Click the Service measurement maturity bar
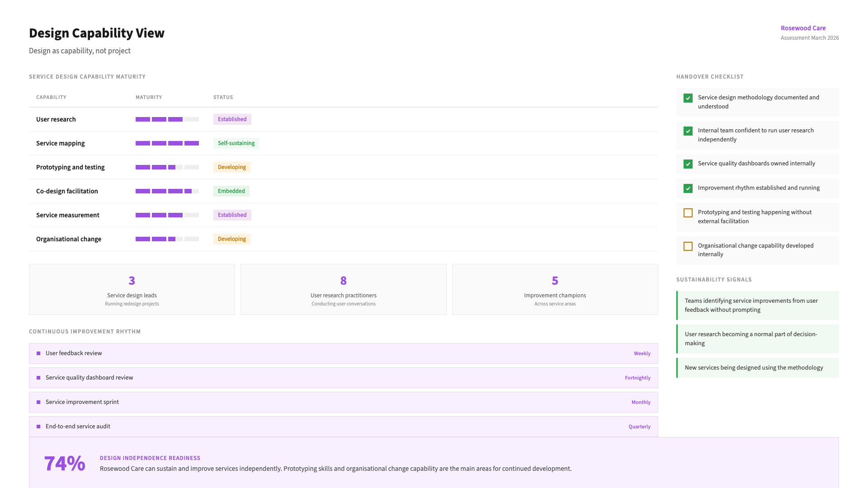Viewport: 868px width, 488px height. [x=167, y=215]
